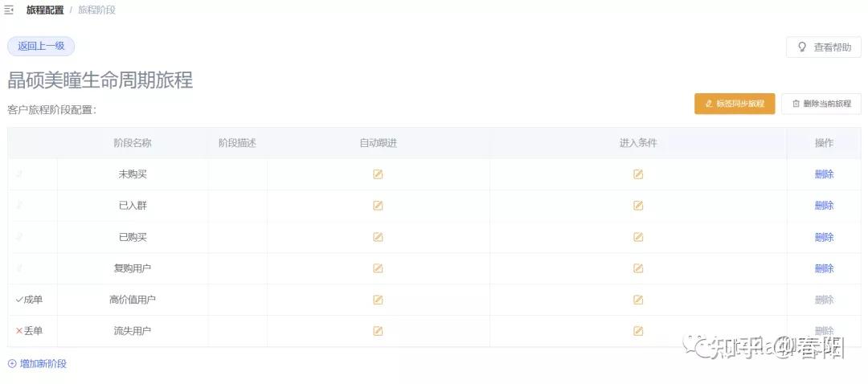This screenshot has width=868, height=384.
Task: Open auto follow-up editor for 已入群
Action: click(378, 206)
